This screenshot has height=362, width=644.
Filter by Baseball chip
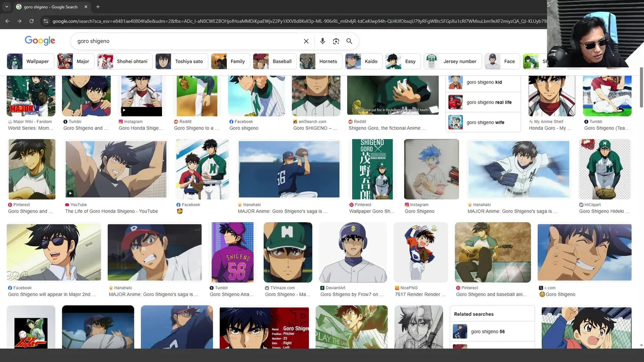(274, 61)
